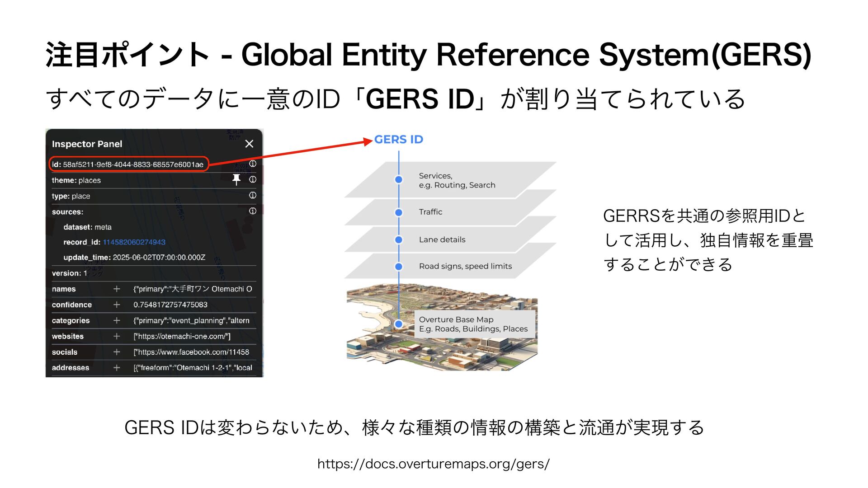Click the info icon beside sources row
Screen dimensions: 868x488
[x=253, y=211]
